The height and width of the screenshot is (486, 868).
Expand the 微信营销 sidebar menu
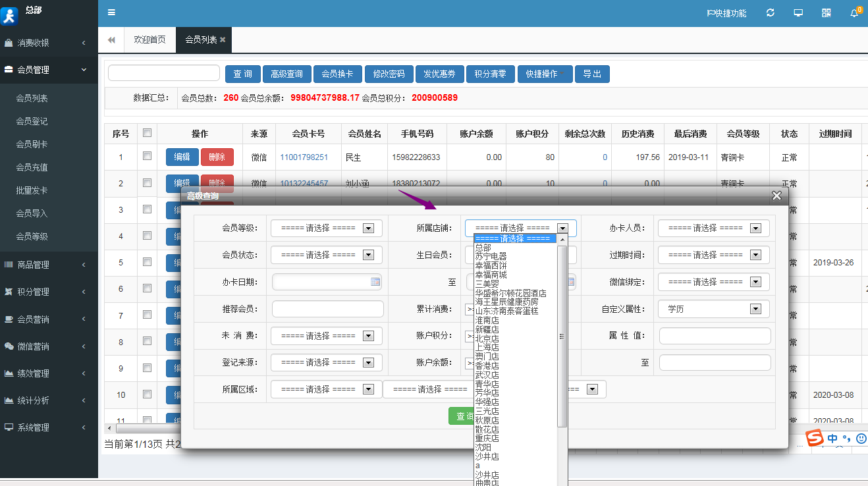coord(49,346)
